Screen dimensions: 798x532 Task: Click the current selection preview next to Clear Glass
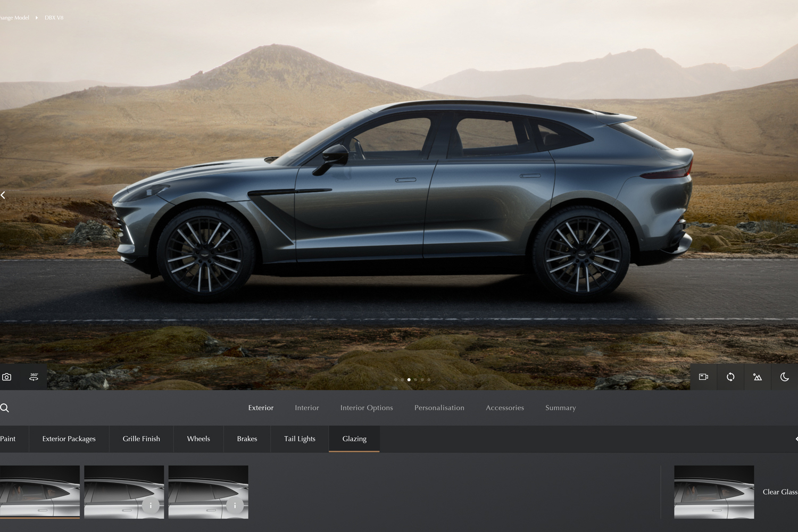coord(714,492)
